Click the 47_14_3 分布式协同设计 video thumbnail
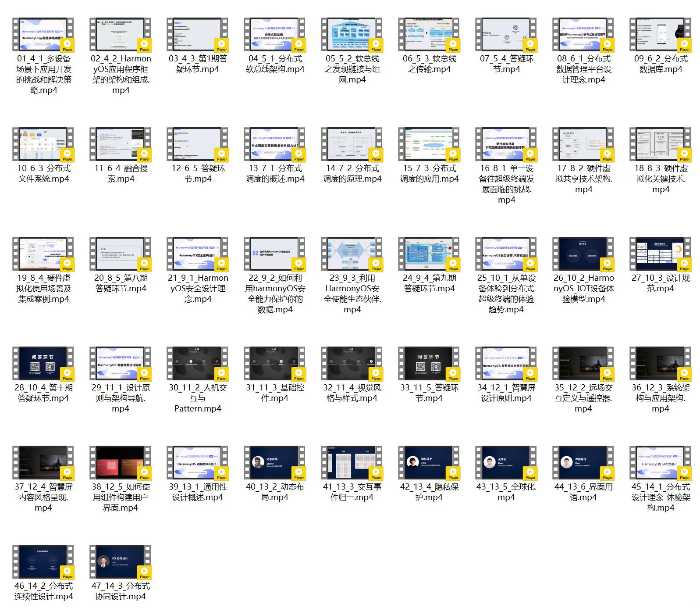Image resolution: width=700 pixels, height=608 pixels. [x=120, y=562]
